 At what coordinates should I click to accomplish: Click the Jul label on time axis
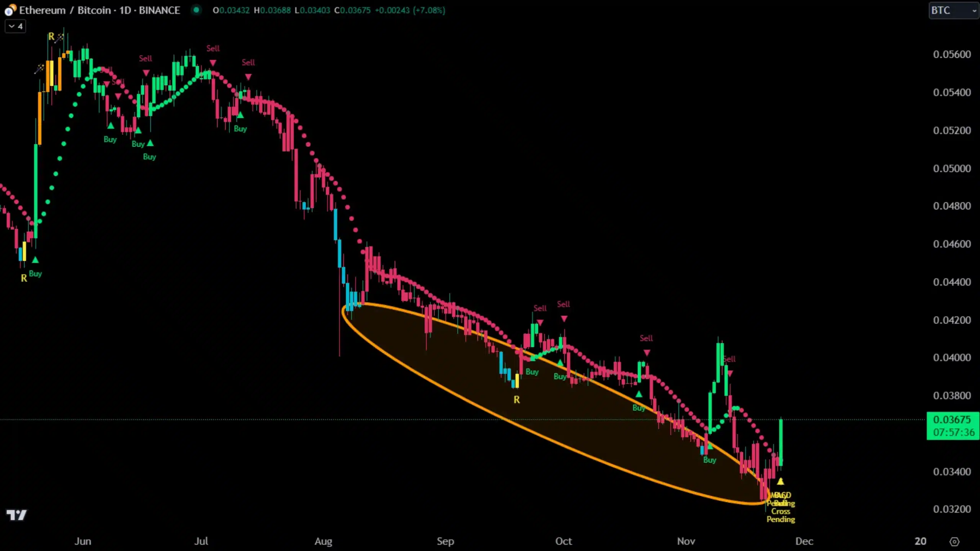point(201,541)
